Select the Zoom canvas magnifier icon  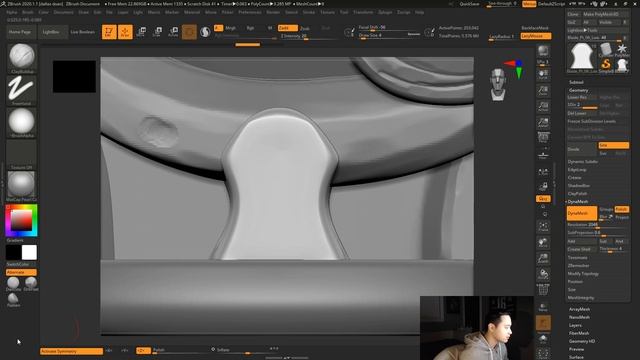click(x=543, y=91)
